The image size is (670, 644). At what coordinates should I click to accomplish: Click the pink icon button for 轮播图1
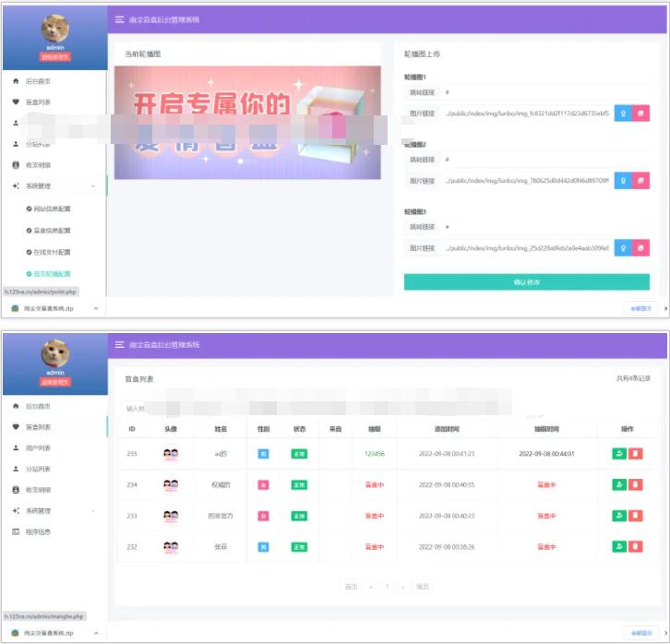641,113
